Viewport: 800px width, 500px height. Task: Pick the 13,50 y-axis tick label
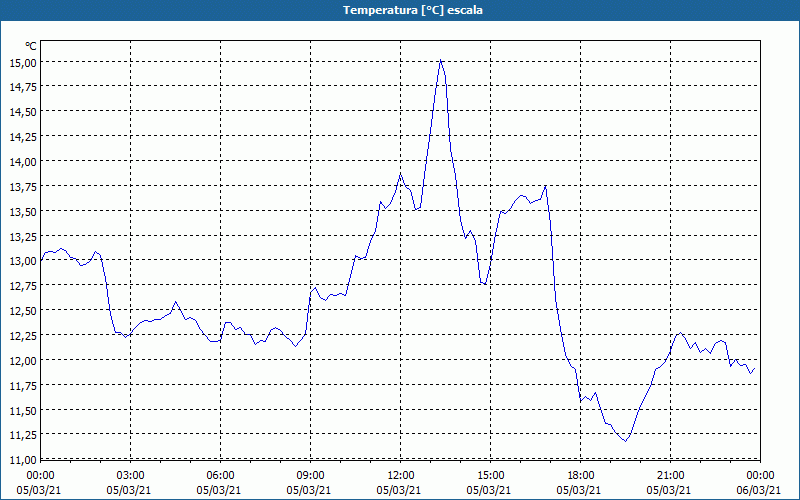click(22, 212)
